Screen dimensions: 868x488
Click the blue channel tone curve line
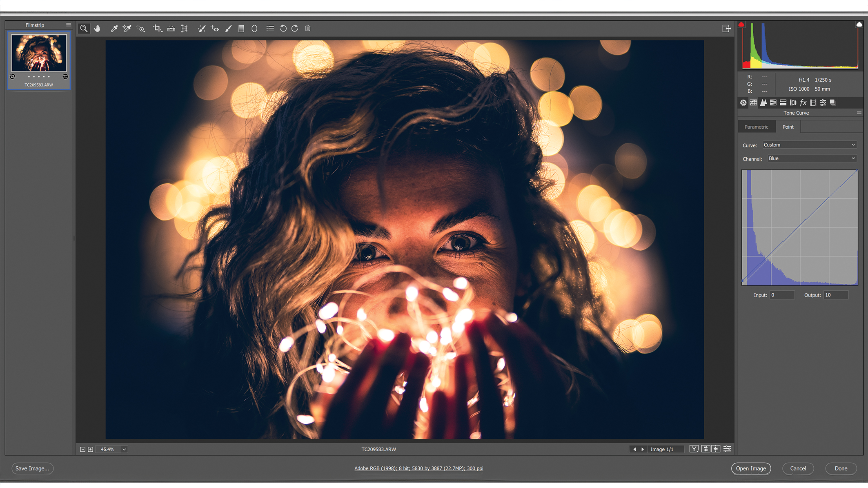pyautogui.click(x=799, y=227)
